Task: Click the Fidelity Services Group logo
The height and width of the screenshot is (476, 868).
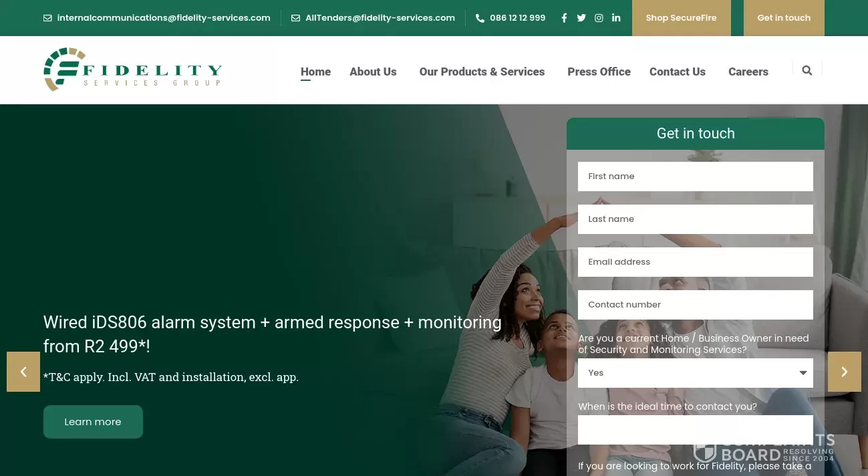Action: [132, 70]
